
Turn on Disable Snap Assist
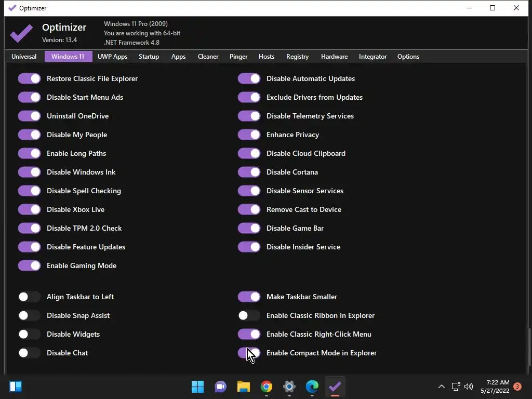30,315
